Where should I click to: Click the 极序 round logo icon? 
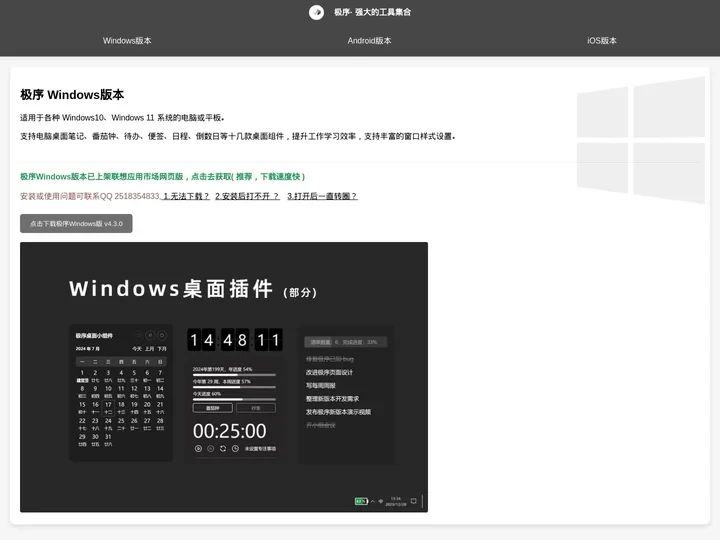point(316,12)
